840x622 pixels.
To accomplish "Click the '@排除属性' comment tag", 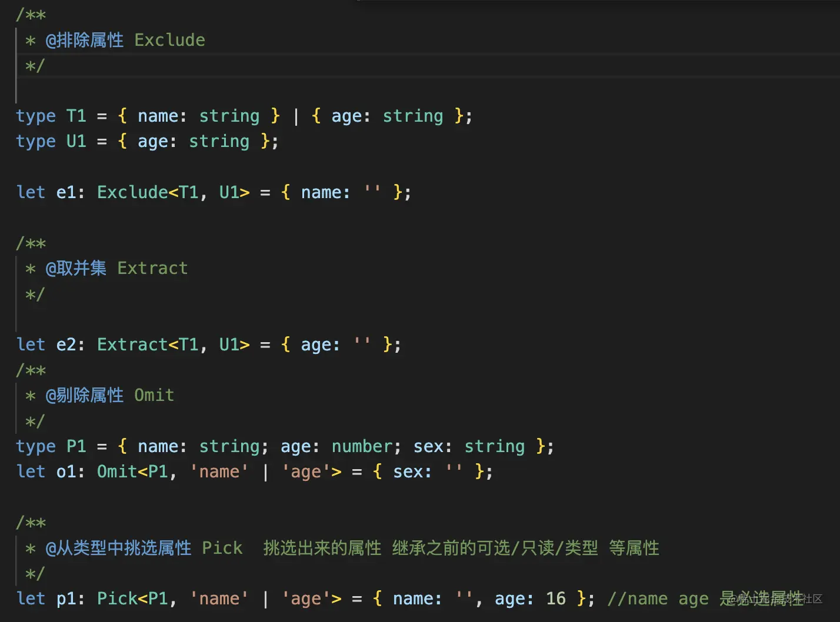I will 85,40.
